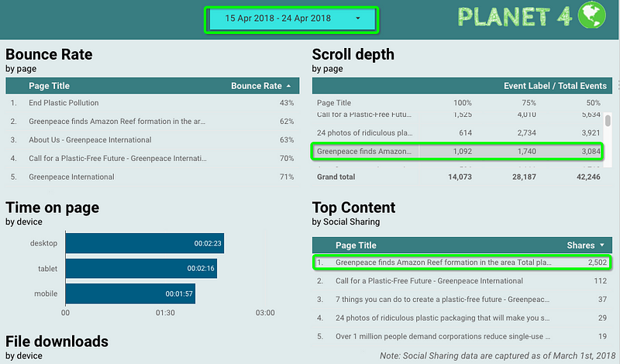This screenshot has width=620, height=364.
Task: Click the Planet 4 globe logo icon
Action: (591, 15)
